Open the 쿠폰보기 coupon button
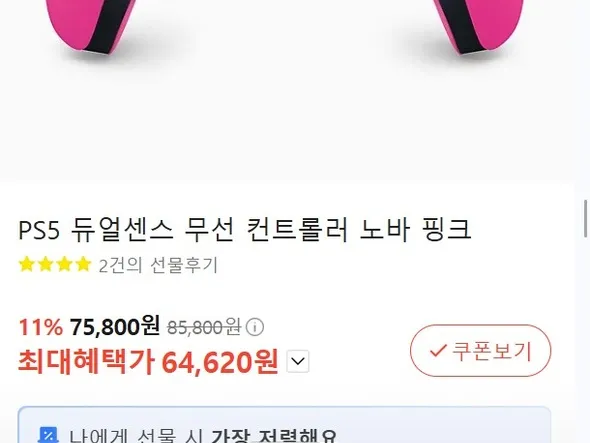Image resolution: width=590 pixels, height=443 pixels. pos(481,350)
